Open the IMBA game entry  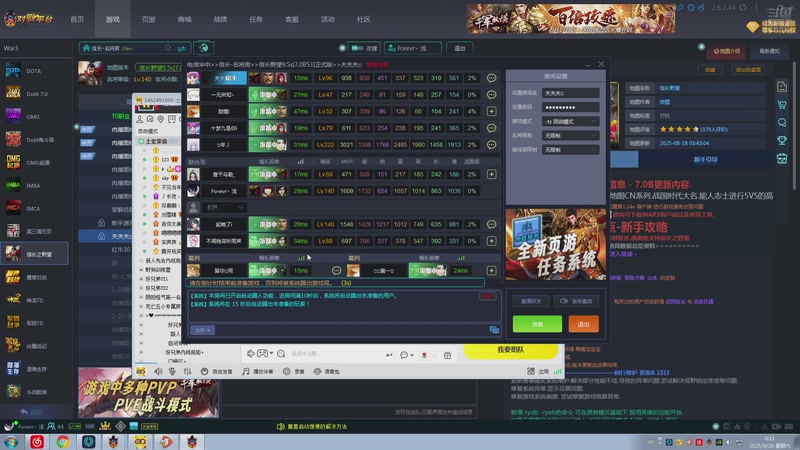pos(34,186)
